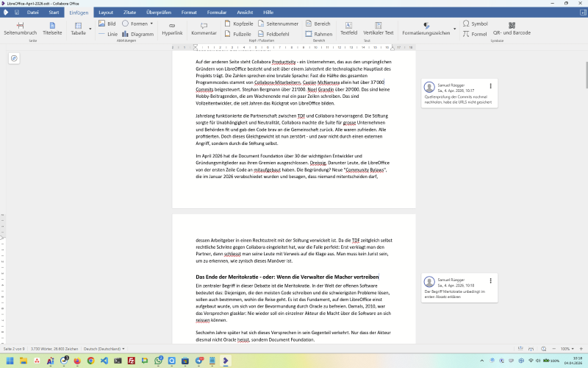
Task: Switch to the Format tab
Action: [x=189, y=13]
